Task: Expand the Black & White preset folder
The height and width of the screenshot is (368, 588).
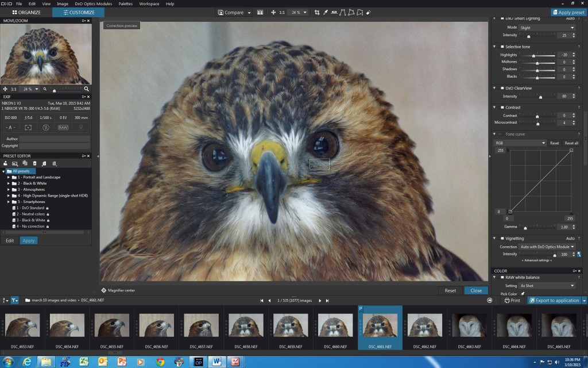Action: point(9,183)
